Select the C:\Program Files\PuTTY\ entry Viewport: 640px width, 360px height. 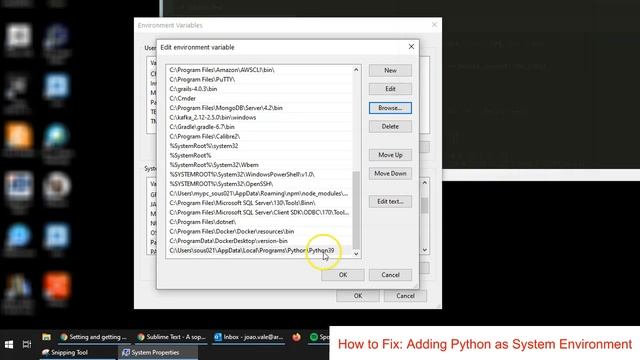(260, 79)
